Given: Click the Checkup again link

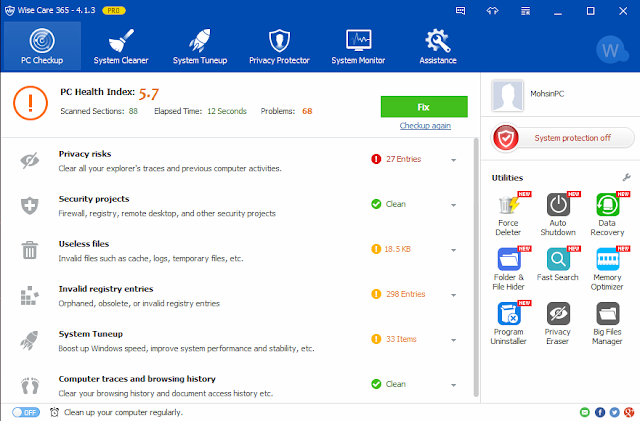Looking at the screenshot, I should (425, 126).
